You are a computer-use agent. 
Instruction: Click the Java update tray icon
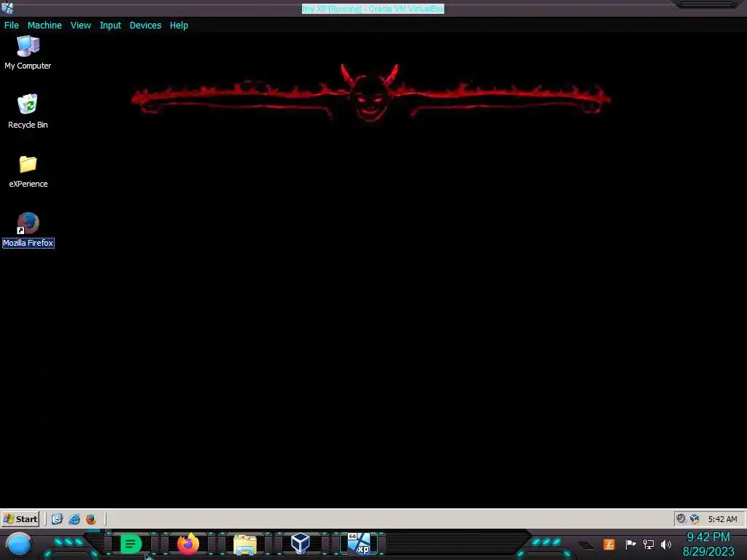pyautogui.click(x=609, y=544)
